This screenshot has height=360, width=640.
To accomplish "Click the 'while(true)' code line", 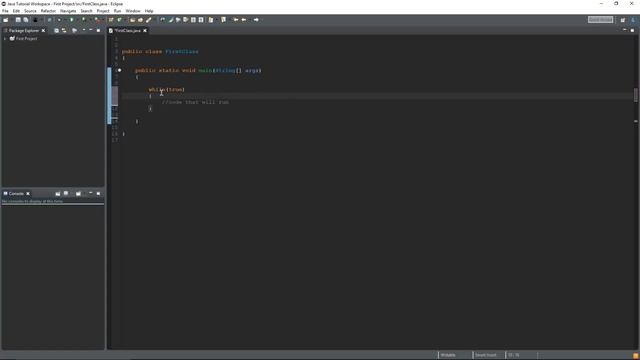I will [x=167, y=89].
